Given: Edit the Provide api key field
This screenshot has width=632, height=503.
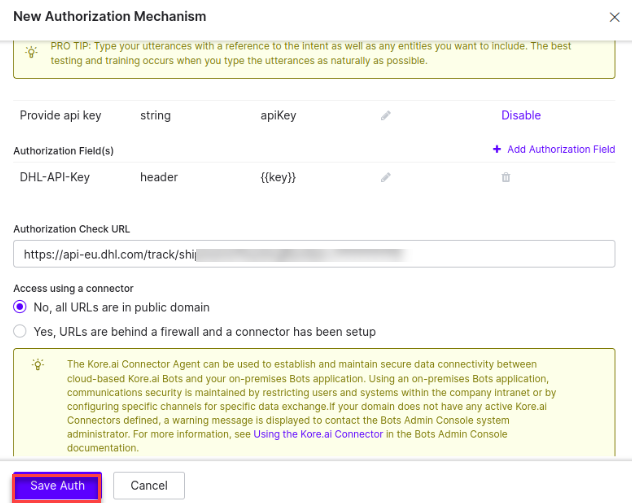Looking at the screenshot, I should pyautogui.click(x=386, y=116).
